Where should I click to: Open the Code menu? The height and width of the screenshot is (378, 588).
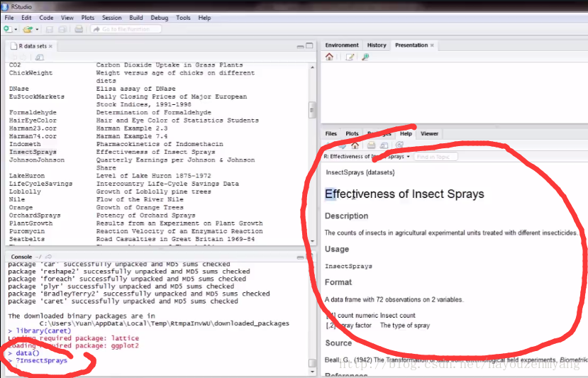(46, 18)
